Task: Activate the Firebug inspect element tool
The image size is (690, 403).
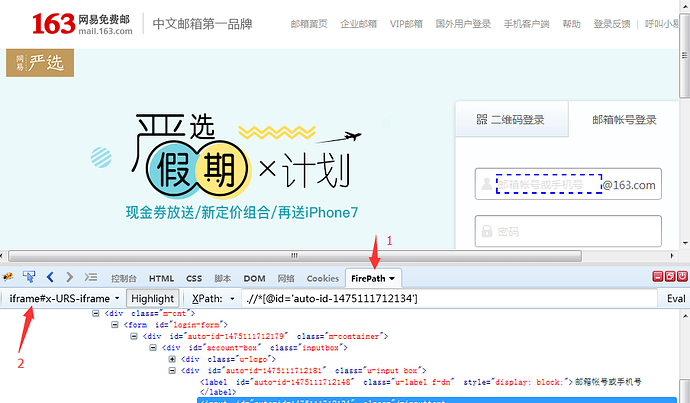Action: click(x=29, y=277)
